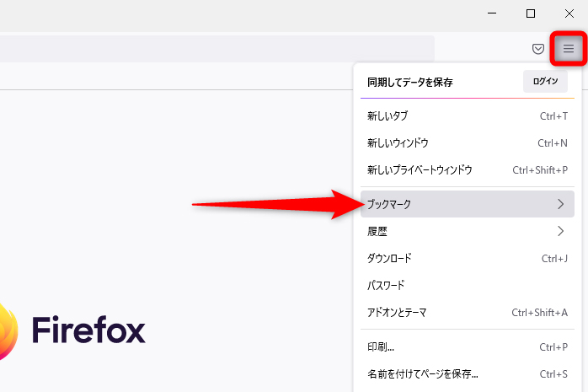Image resolution: width=588 pixels, height=392 pixels.
Task: Open アドオンとテーマ menu item
Action: [468, 313]
